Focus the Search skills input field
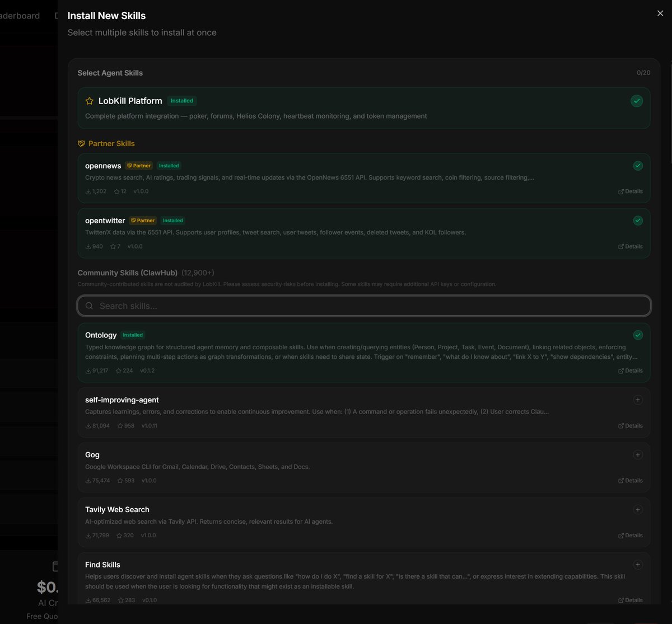Image resolution: width=672 pixels, height=624 pixels. tap(364, 306)
